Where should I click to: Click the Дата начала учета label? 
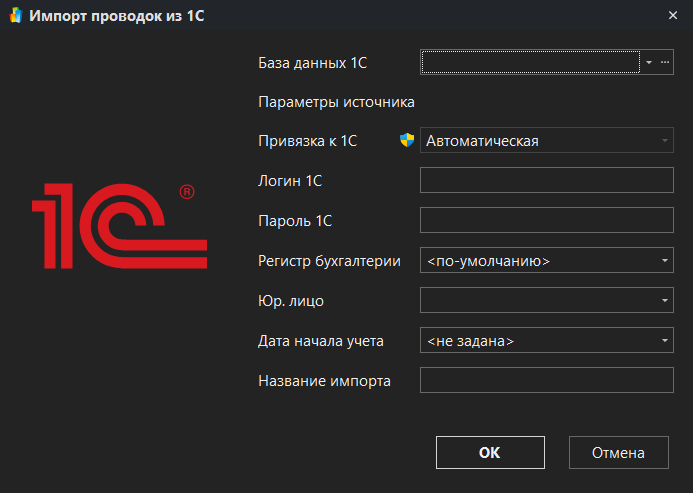pos(321,341)
